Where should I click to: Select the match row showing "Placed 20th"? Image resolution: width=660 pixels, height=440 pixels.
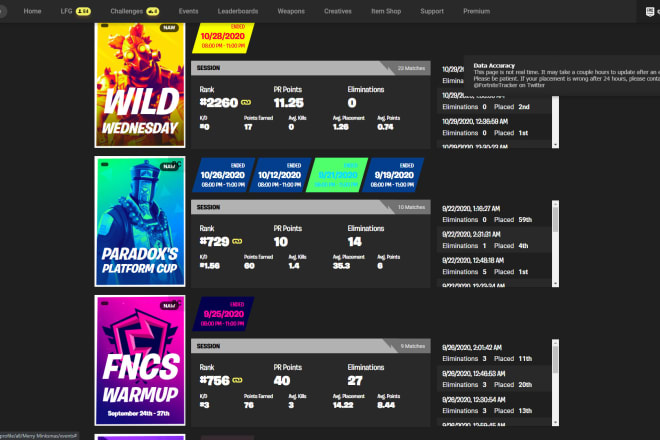pyautogui.click(x=494, y=379)
